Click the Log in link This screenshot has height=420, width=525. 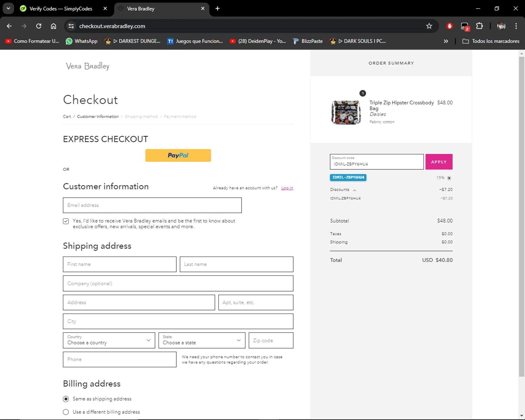(x=287, y=188)
